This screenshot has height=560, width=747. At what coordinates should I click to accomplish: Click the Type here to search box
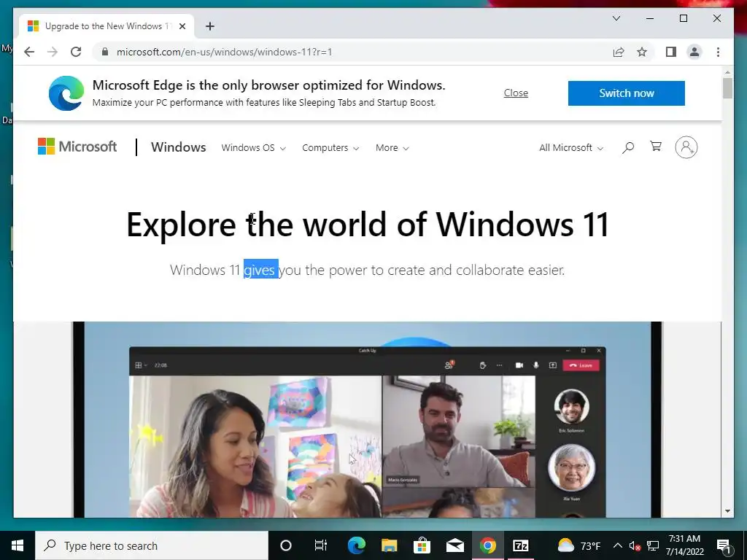[x=152, y=545]
